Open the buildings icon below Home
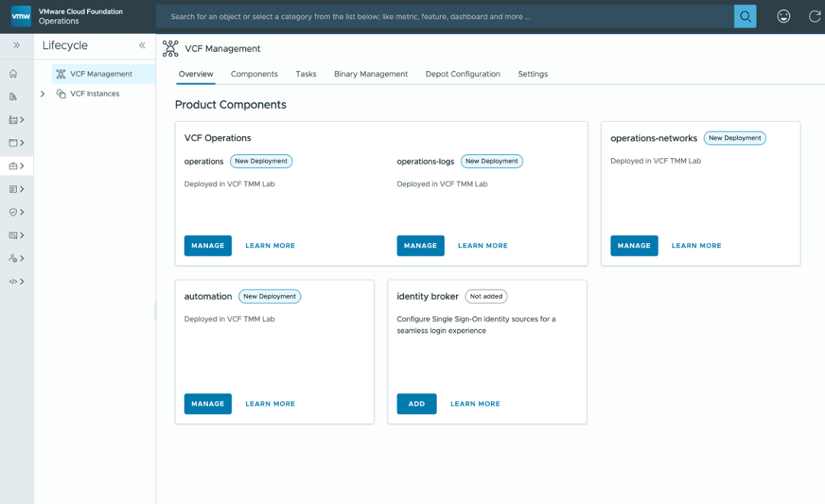This screenshot has height=504, width=825. [x=13, y=97]
